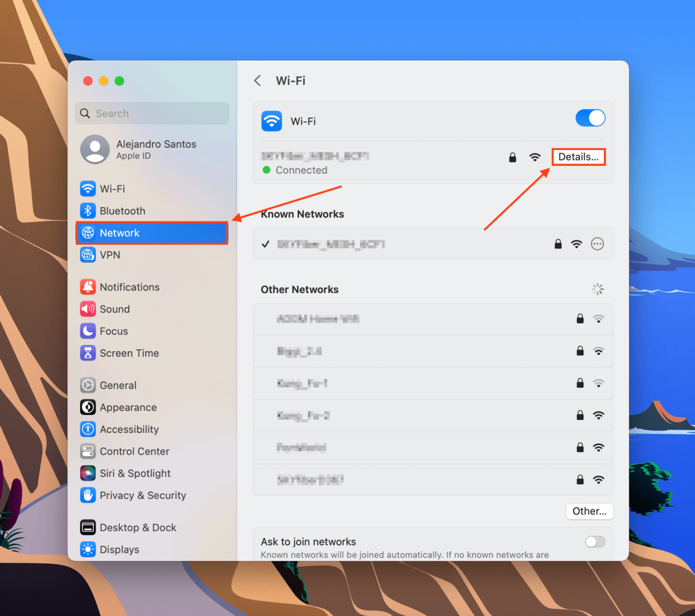Select Network in the sidebar
Viewport: 695px width, 616px height.
point(152,233)
